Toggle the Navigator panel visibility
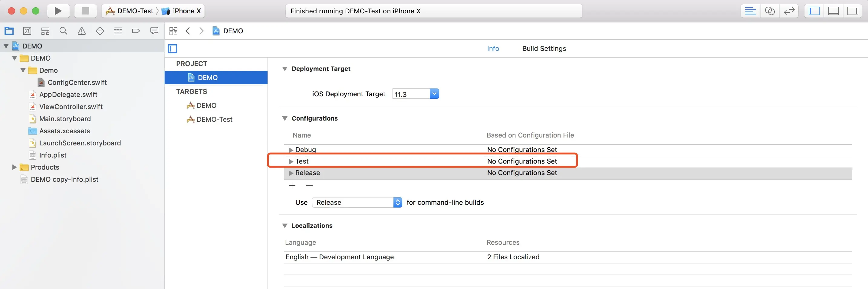Screen dimensions: 868x289 click(814, 11)
